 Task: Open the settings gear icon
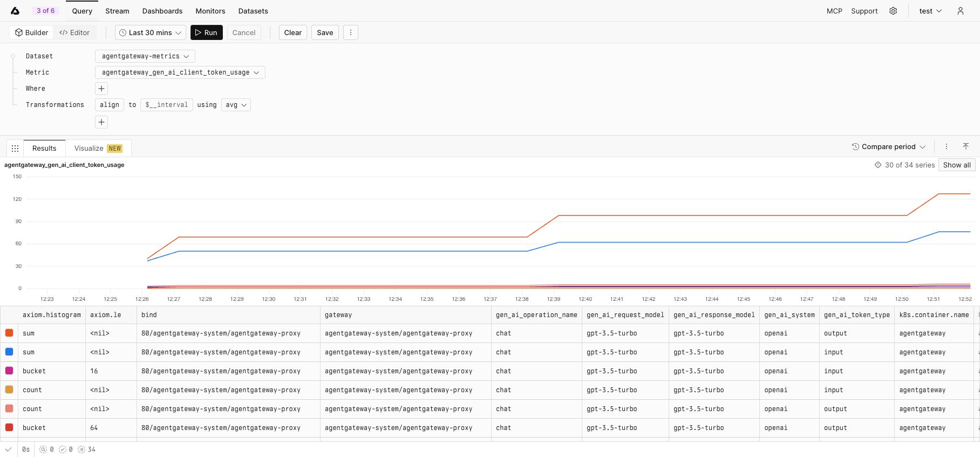893,11
